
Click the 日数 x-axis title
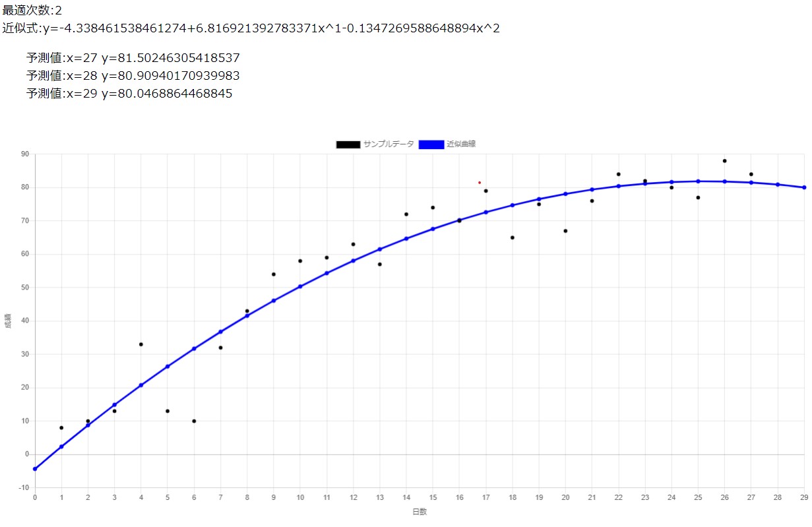pyautogui.click(x=420, y=512)
